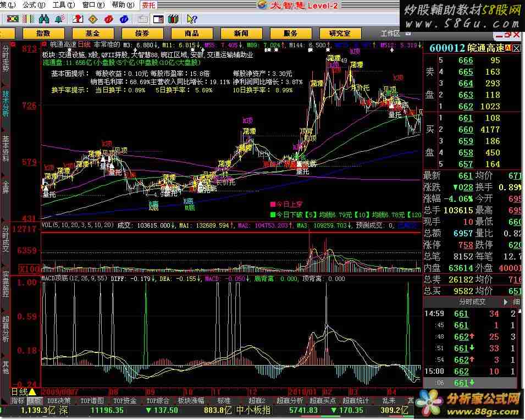Select the 板块涨幅 bottom tab
The image size is (525, 420).
point(191,401)
